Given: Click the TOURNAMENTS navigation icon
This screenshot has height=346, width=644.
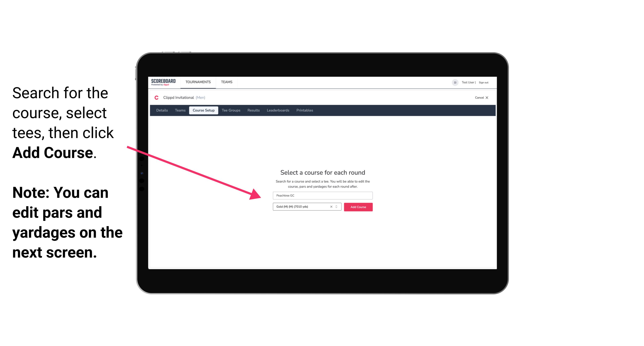Looking at the screenshot, I should (x=198, y=82).
